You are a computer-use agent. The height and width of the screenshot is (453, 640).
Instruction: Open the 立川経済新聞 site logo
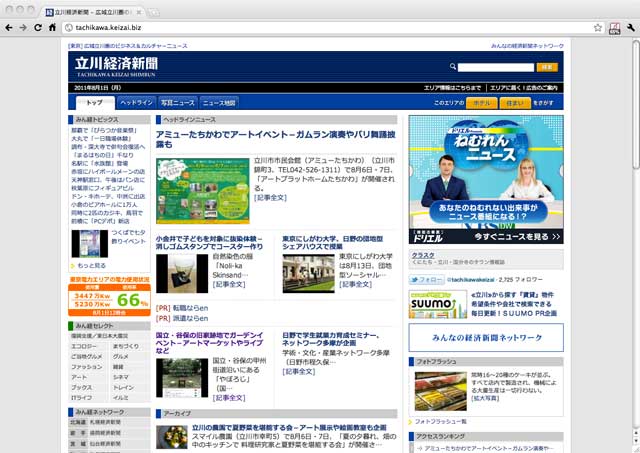116,66
